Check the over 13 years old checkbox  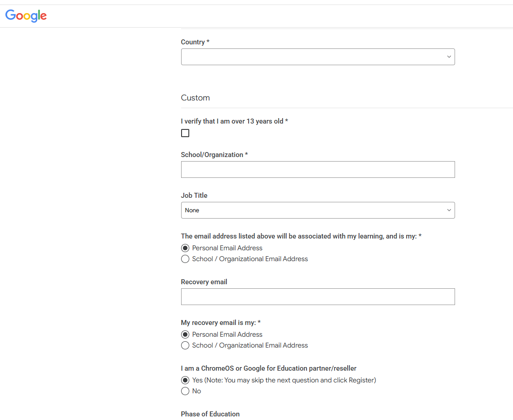pos(185,133)
